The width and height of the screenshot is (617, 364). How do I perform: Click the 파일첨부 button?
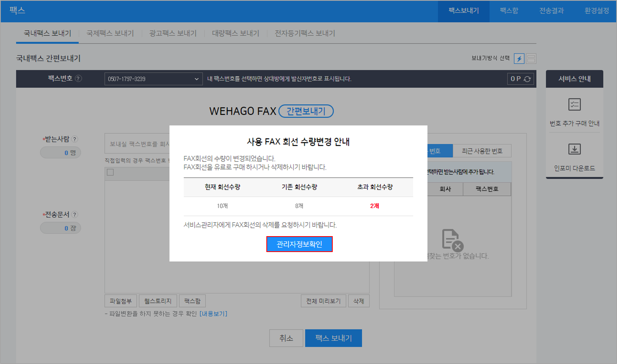click(121, 301)
